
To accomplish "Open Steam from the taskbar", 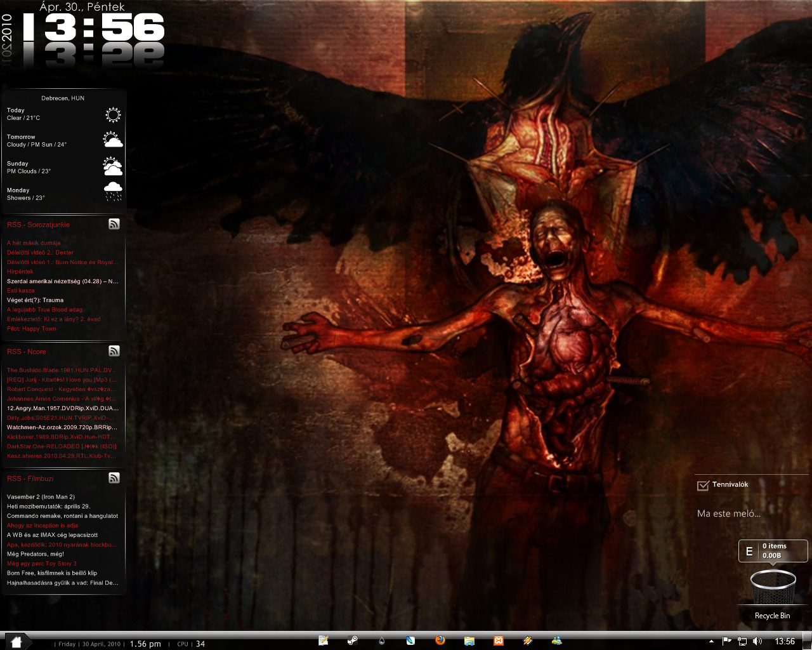I will (353, 641).
